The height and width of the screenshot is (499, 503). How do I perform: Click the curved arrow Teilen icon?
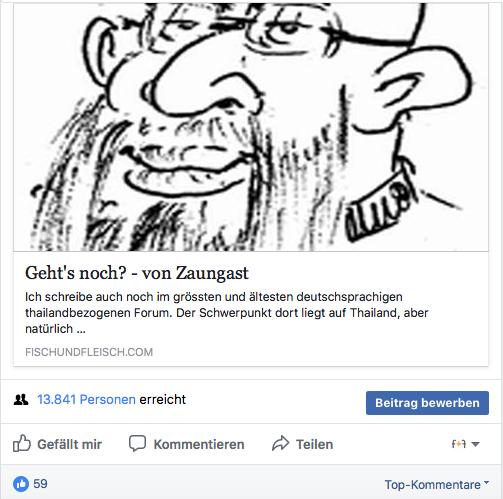tap(281, 444)
